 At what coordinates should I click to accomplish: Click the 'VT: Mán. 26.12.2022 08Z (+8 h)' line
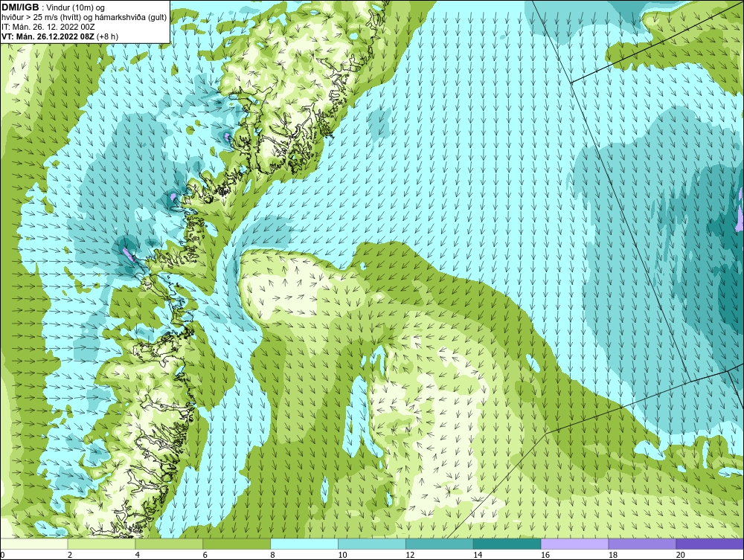60,36
